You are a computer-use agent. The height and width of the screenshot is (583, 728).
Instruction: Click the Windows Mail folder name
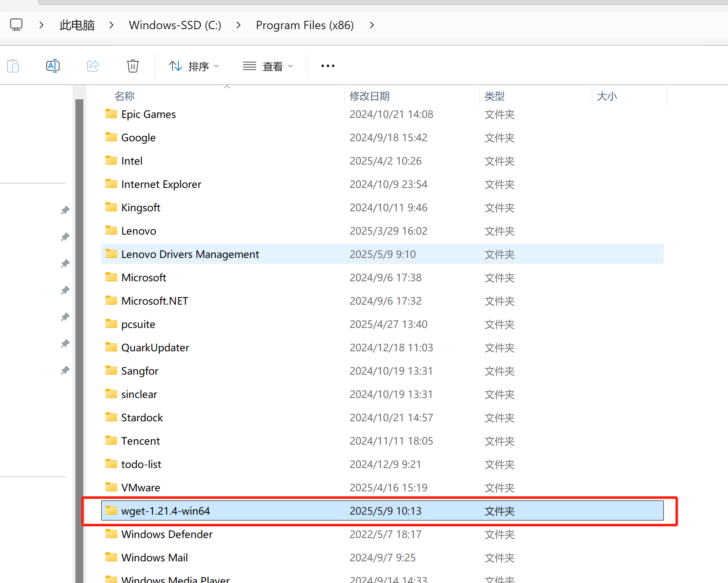click(x=155, y=558)
